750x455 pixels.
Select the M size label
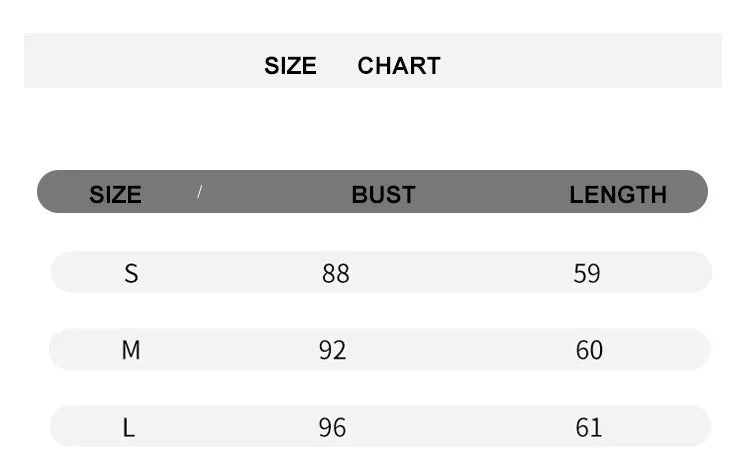tap(131, 350)
